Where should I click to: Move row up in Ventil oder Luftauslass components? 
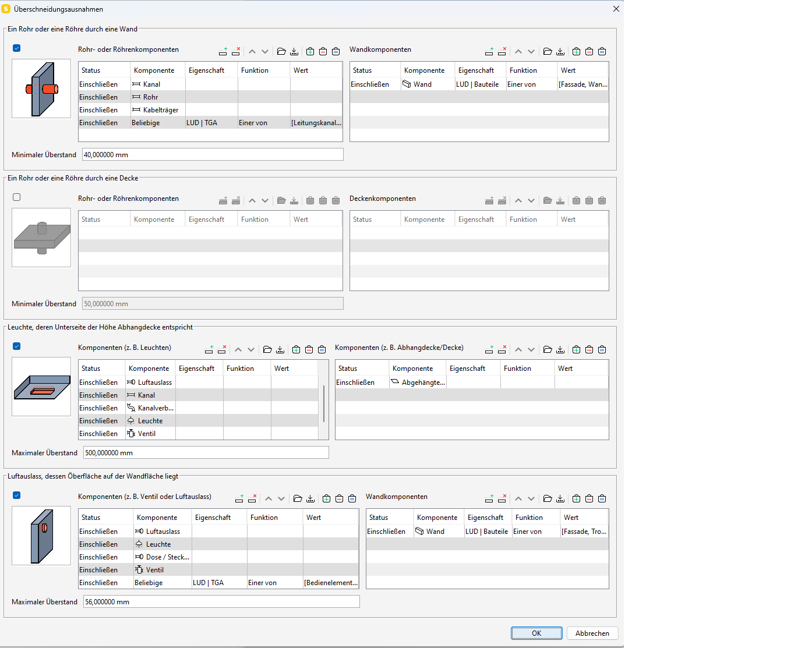pos(269,498)
